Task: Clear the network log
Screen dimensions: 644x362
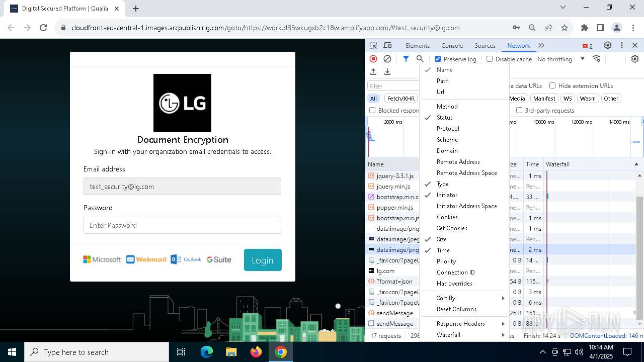Action: (387, 59)
